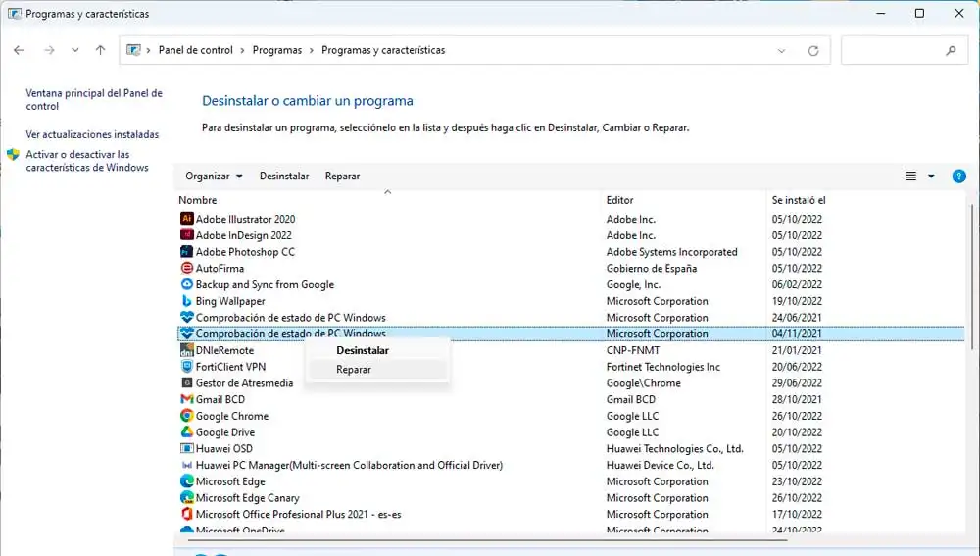The width and height of the screenshot is (980, 556).
Task: Click Adobe Systems Incorporated editor cell
Action: (672, 251)
